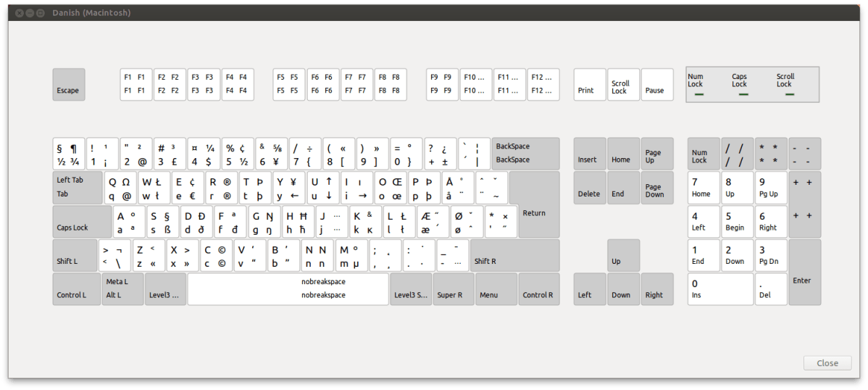Image resolution: width=868 pixels, height=390 pixels.
Task: Click the numpad Del key
Action: tap(771, 289)
